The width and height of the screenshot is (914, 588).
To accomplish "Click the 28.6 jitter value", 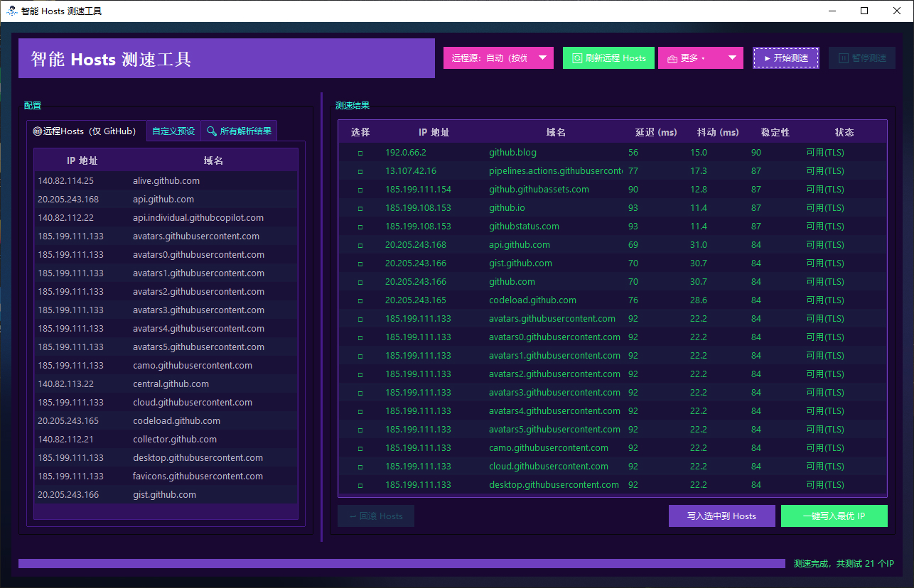I will 699,300.
